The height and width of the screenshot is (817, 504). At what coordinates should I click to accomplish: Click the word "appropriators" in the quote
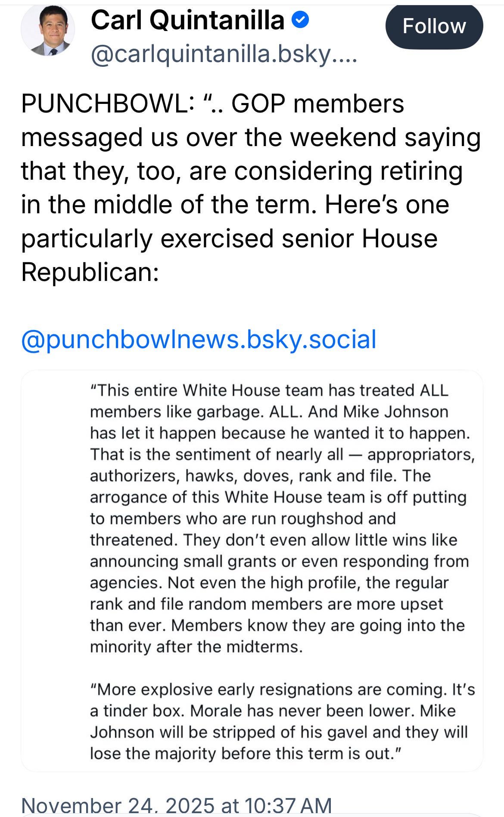pyautogui.click(x=420, y=454)
